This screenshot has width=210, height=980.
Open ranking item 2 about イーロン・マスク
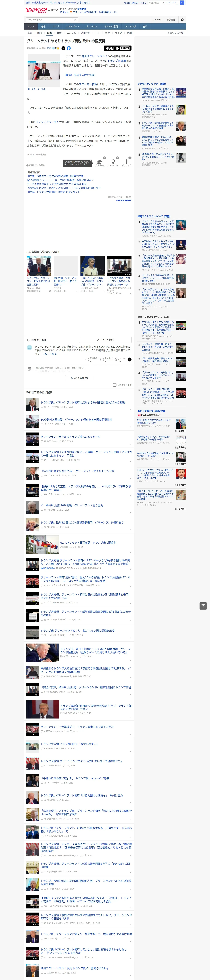click(x=158, y=108)
